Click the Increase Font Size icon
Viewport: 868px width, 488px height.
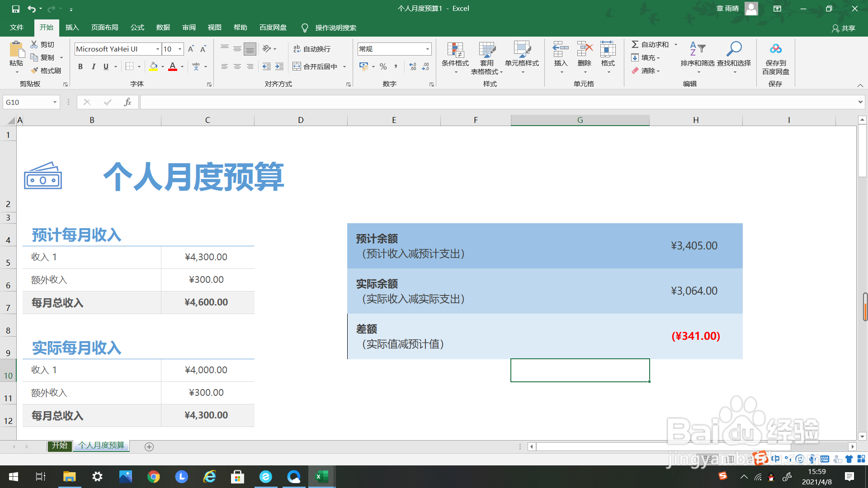(x=191, y=49)
